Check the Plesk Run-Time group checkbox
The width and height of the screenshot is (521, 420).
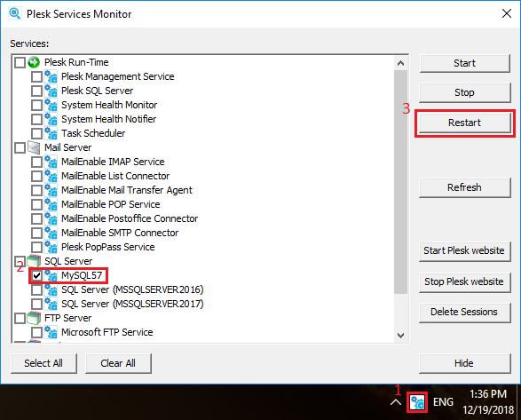coord(20,62)
